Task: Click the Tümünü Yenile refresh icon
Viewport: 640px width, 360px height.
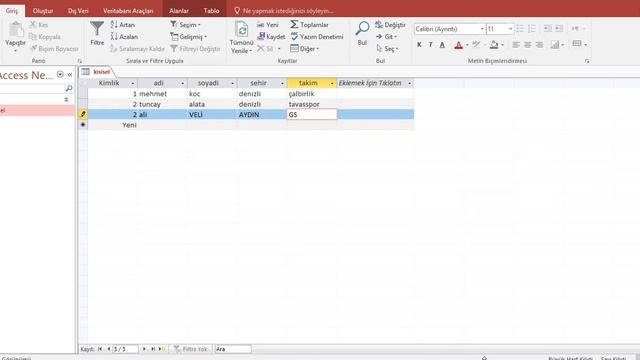Action: point(242,30)
